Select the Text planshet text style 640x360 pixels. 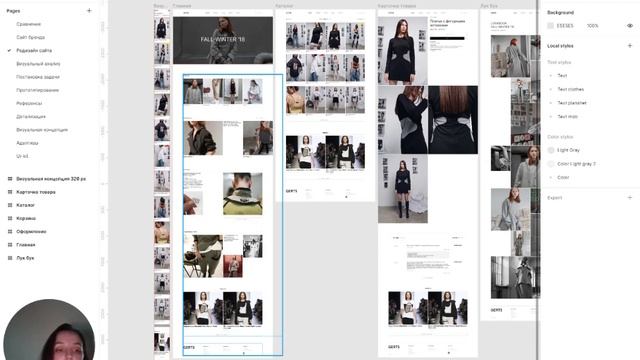(x=572, y=103)
